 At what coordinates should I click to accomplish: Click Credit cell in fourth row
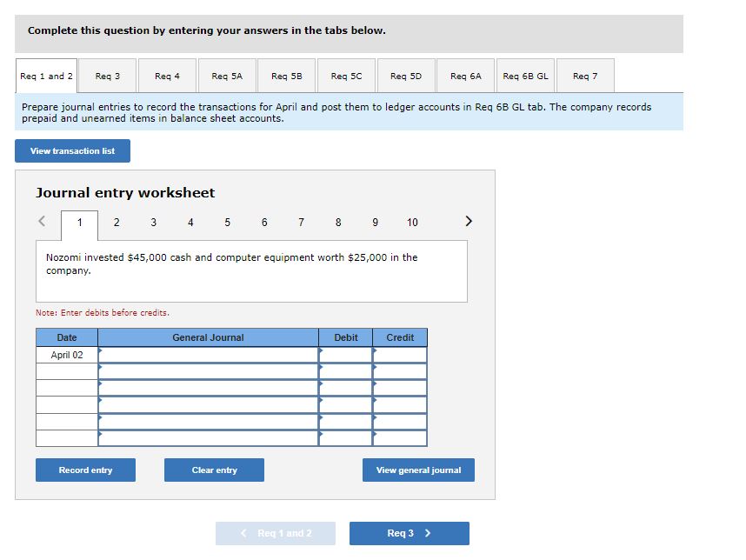400,405
